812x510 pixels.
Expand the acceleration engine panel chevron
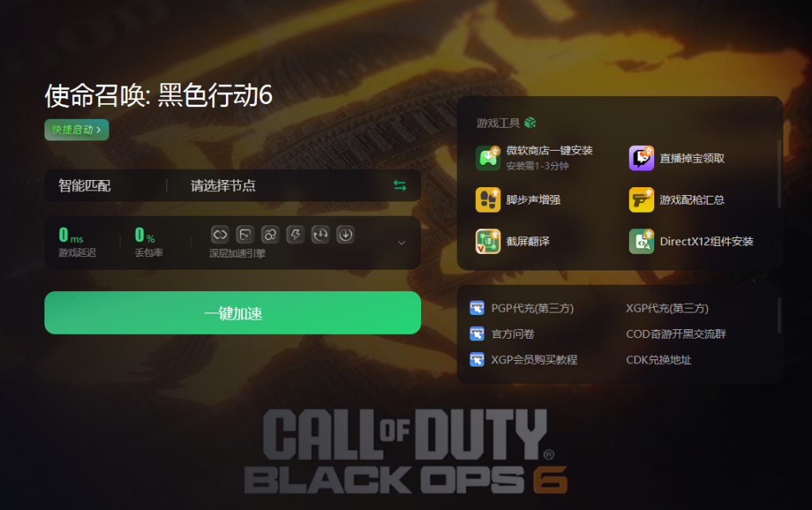[401, 243]
